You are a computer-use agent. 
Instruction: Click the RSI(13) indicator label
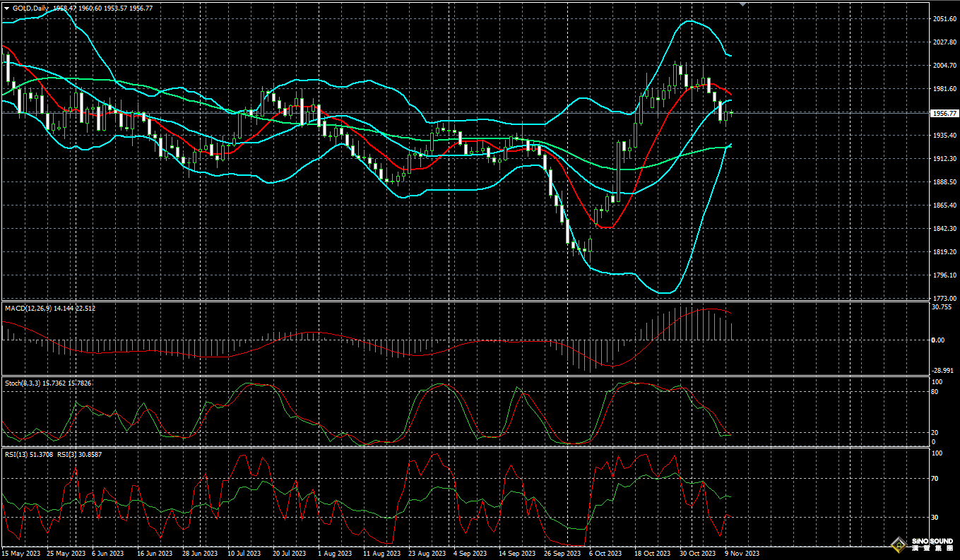click(x=15, y=455)
